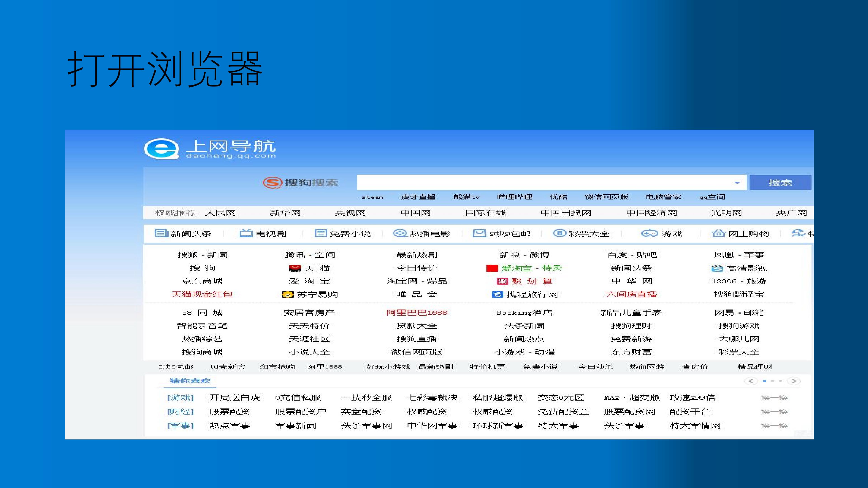
Task: Select the [财经] category row label
Action: (180, 412)
